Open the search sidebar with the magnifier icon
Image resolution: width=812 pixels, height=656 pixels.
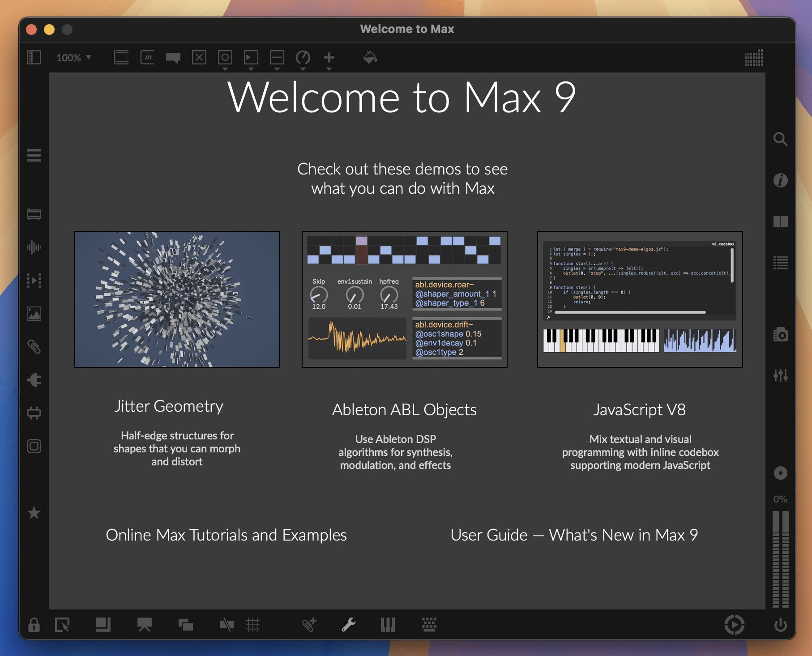781,140
